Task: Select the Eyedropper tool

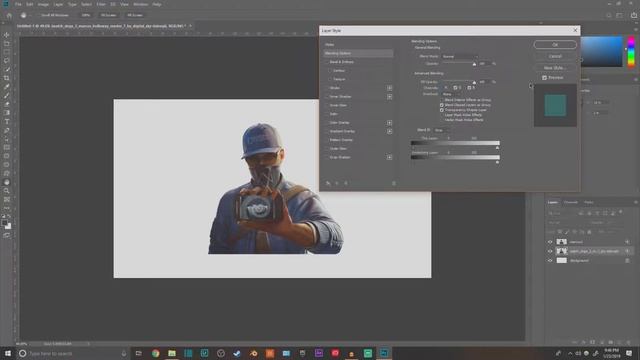Action: (x=7, y=87)
